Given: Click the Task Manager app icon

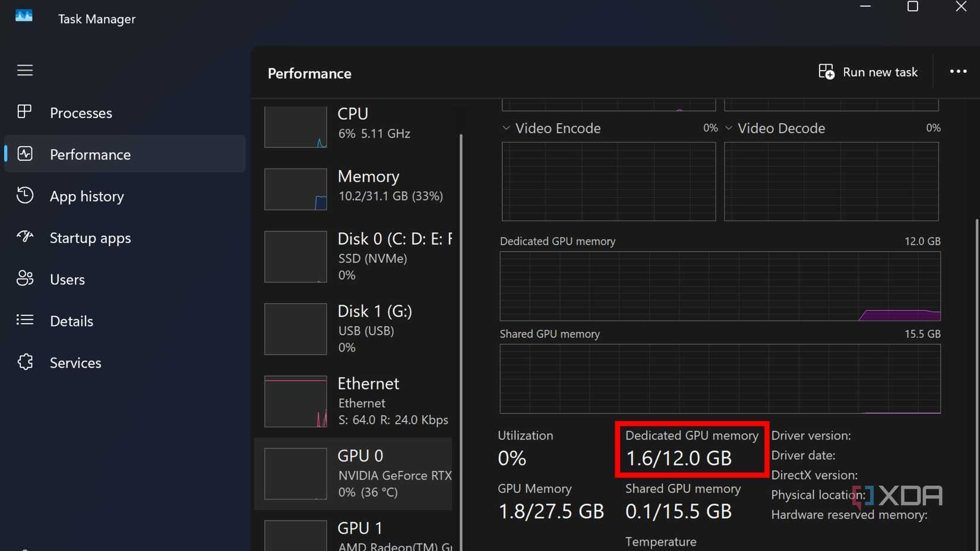Looking at the screenshot, I should click(x=24, y=15).
